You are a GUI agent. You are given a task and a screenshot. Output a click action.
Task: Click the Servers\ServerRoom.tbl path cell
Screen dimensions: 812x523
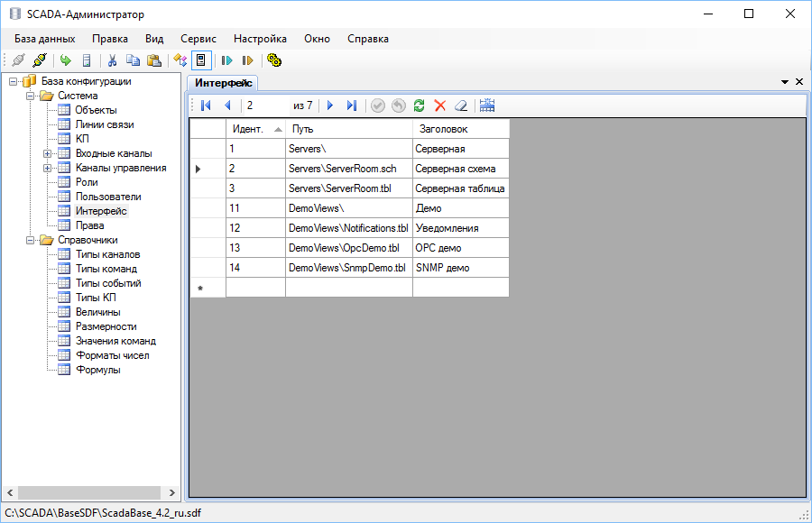click(x=349, y=188)
